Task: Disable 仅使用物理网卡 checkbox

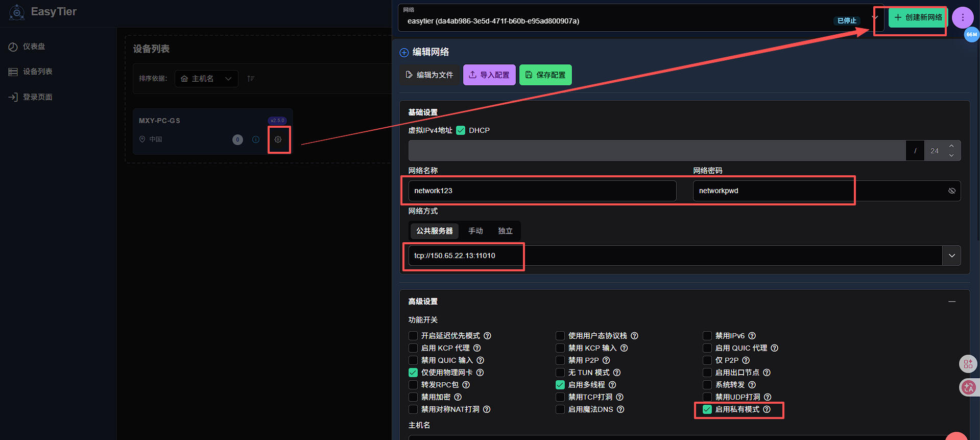Action: [413, 373]
